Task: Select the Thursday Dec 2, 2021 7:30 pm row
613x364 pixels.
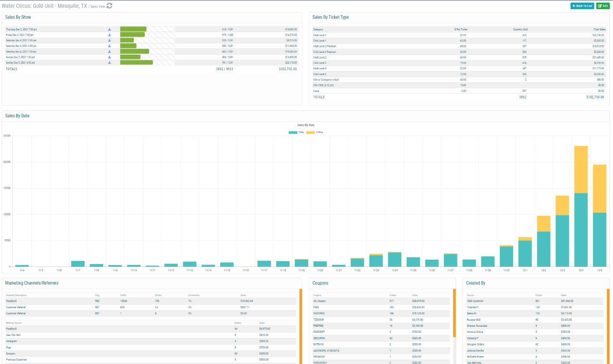Action: [x=152, y=29]
